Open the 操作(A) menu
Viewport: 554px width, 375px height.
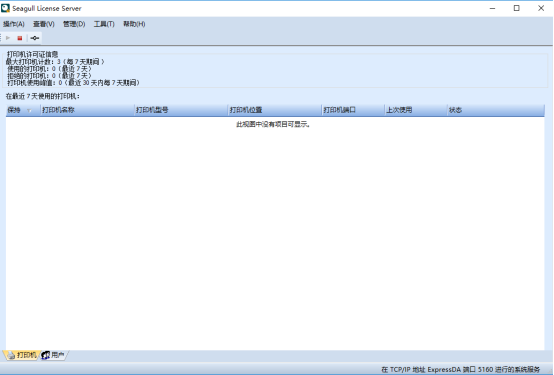tap(14, 24)
